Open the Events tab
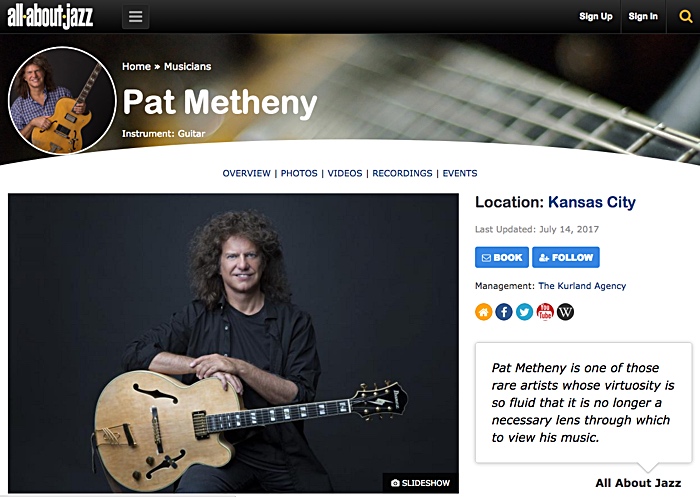The image size is (700, 497). [460, 173]
